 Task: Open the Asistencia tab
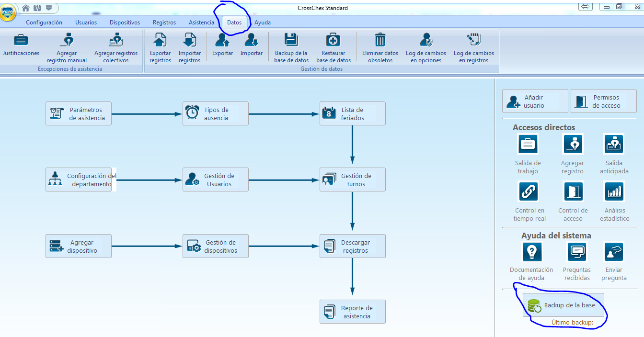click(201, 22)
